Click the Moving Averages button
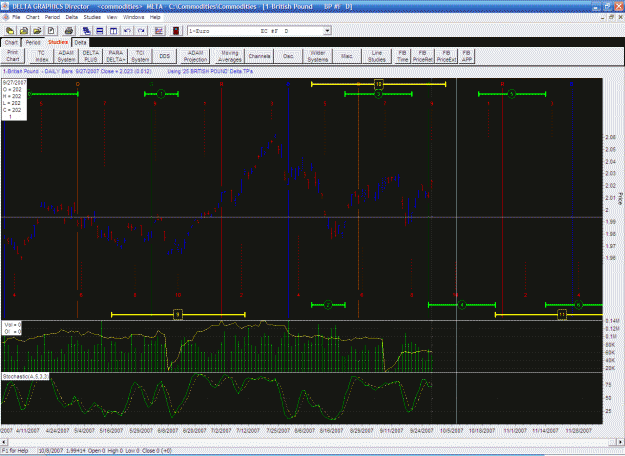The width and height of the screenshot is (625, 456). (230, 56)
